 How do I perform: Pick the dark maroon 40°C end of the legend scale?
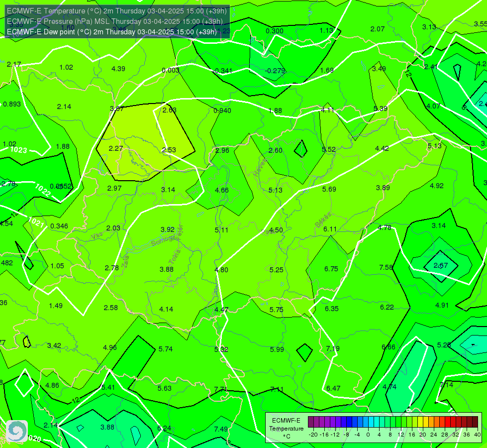point(475,422)
